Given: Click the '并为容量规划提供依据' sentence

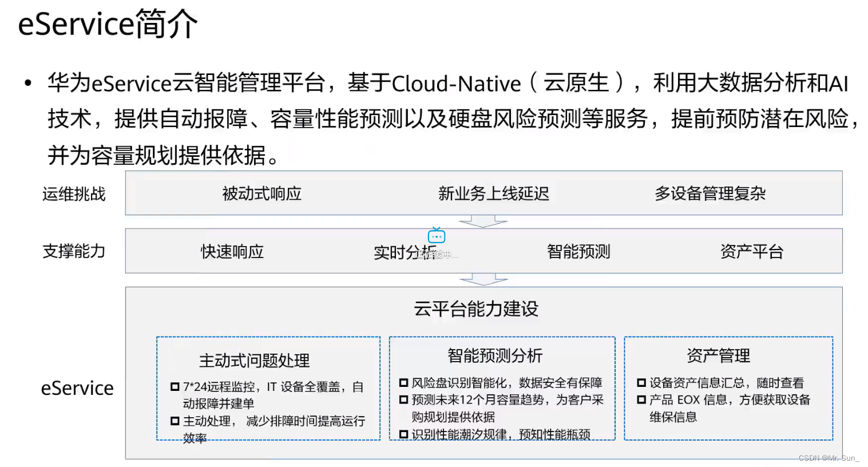Looking at the screenshot, I should [157, 155].
